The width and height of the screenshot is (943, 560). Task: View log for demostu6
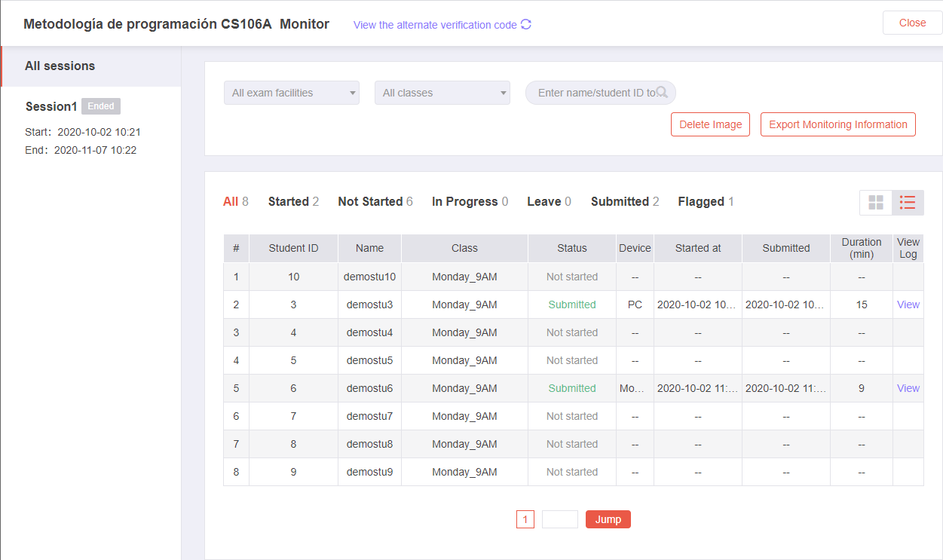[908, 388]
